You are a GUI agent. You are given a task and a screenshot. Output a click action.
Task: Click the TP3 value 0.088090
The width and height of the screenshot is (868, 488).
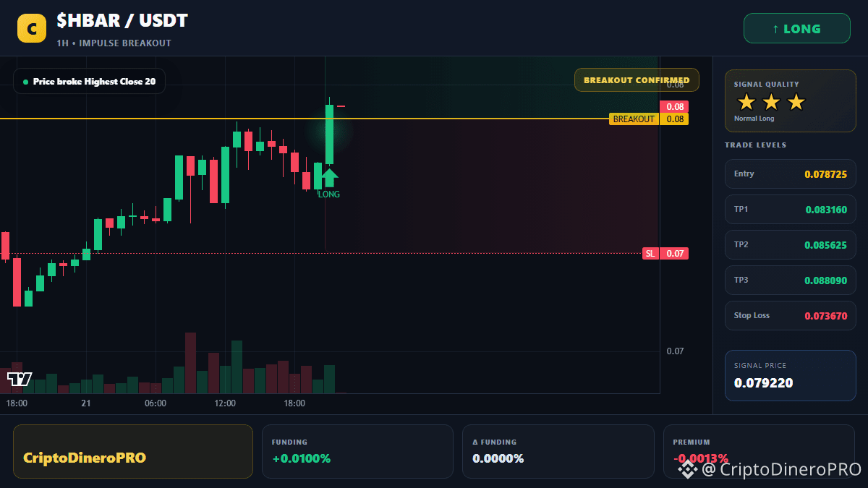click(x=825, y=281)
